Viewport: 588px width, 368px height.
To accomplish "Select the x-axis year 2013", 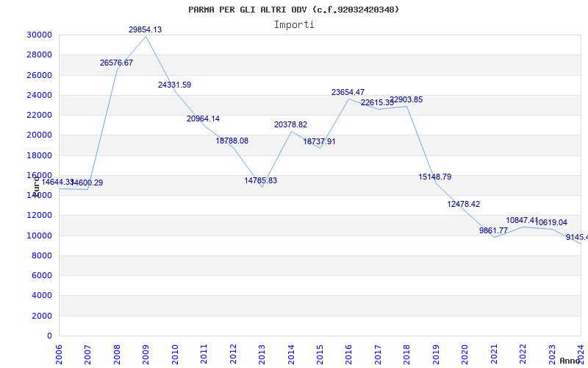I will [x=262, y=354].
